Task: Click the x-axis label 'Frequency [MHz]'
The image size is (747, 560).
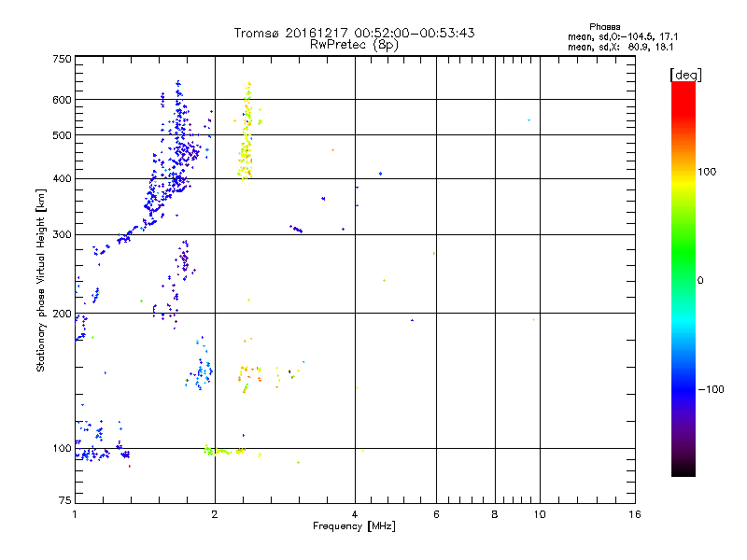Action: pos(354,526)
